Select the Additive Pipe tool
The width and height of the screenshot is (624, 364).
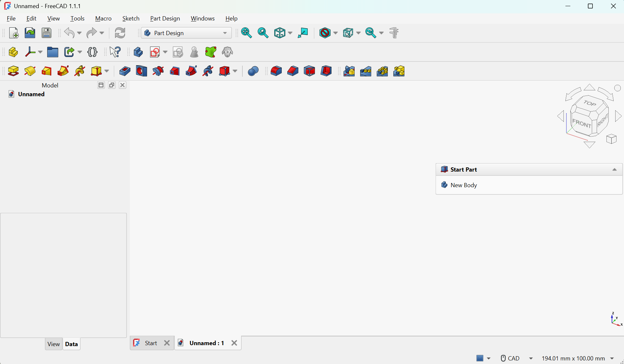(x=63, y=71)
